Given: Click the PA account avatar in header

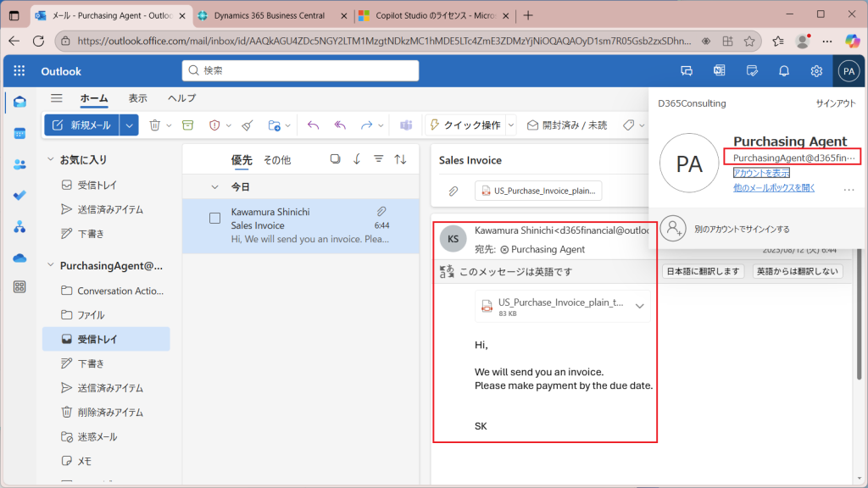Looking at the screenshot, I should tap(849, 71).
